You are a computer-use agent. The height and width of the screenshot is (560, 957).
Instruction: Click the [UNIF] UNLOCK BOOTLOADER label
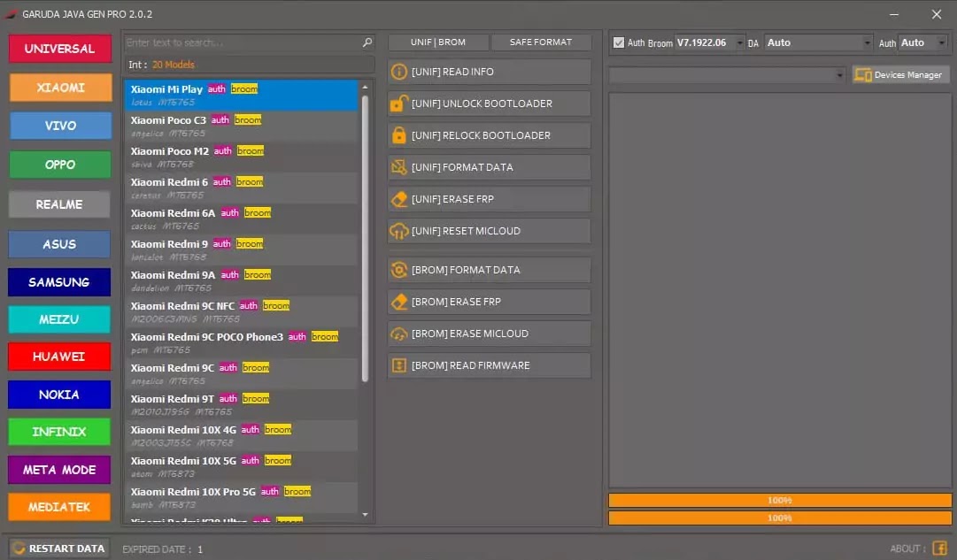482,104
